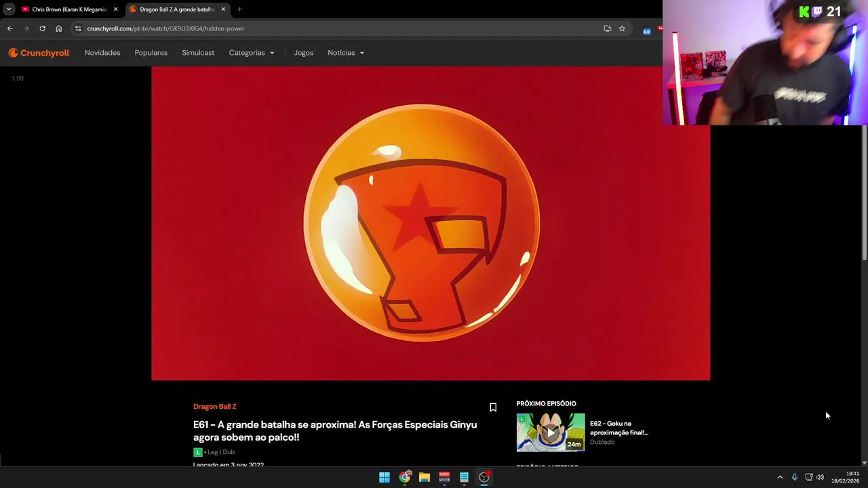Open the Notepad taskbar icon
Viewport: 868px width, 488px height.
464,477
